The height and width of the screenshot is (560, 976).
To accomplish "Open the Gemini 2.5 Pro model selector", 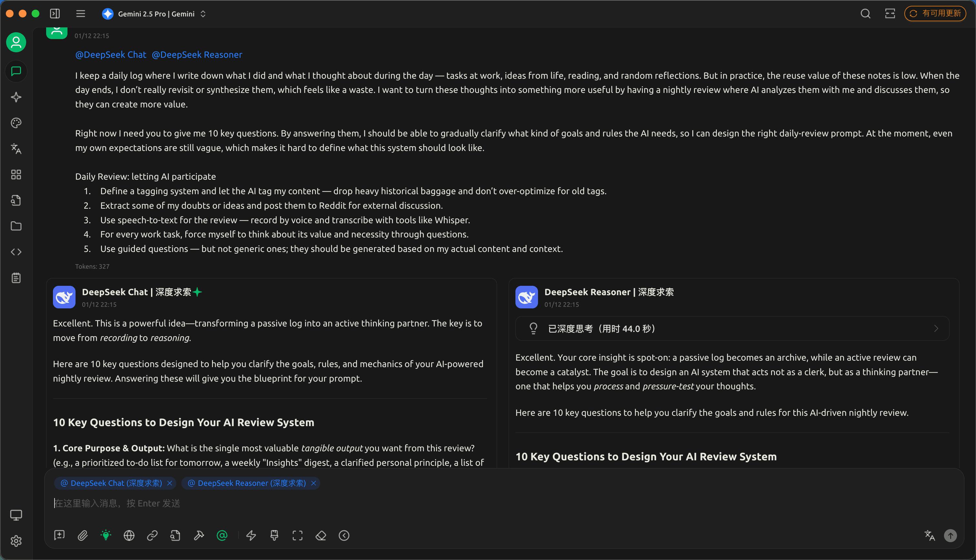I will tap(154, 14).
